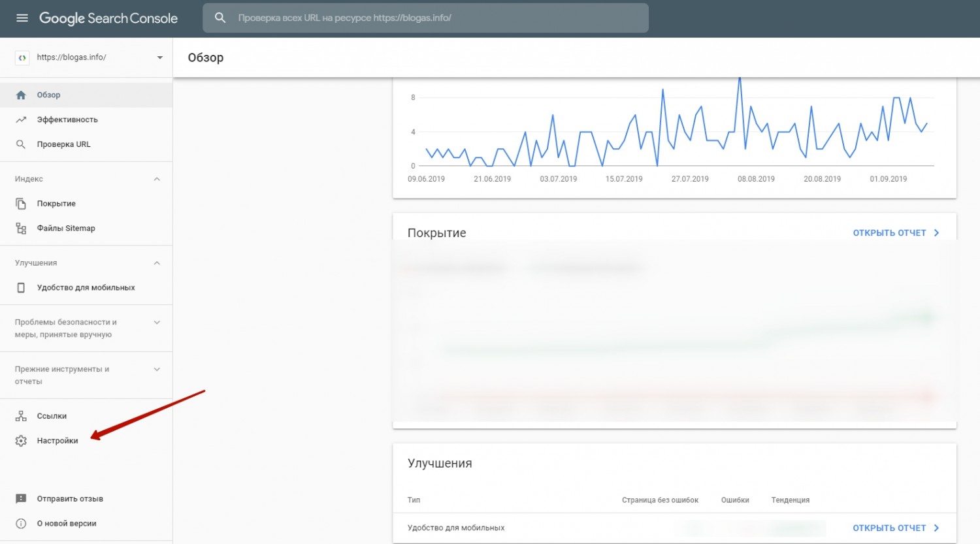
Task: Open О новой версии menu item
Action: [66, 524]
